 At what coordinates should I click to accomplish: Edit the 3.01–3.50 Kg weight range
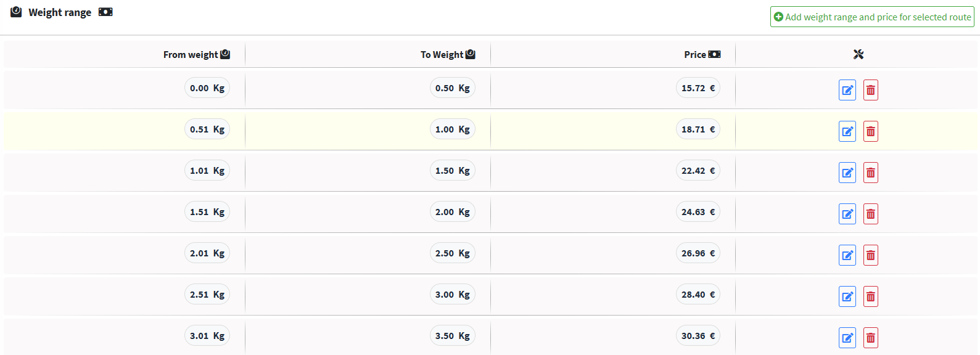click(847, 338)
